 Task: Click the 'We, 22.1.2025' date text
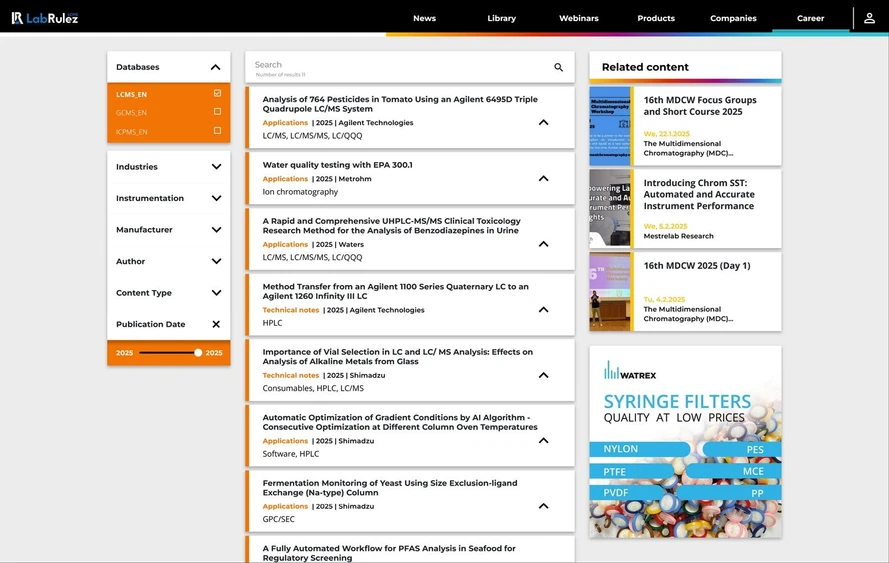pyautogui.click(x=666, y=134)
